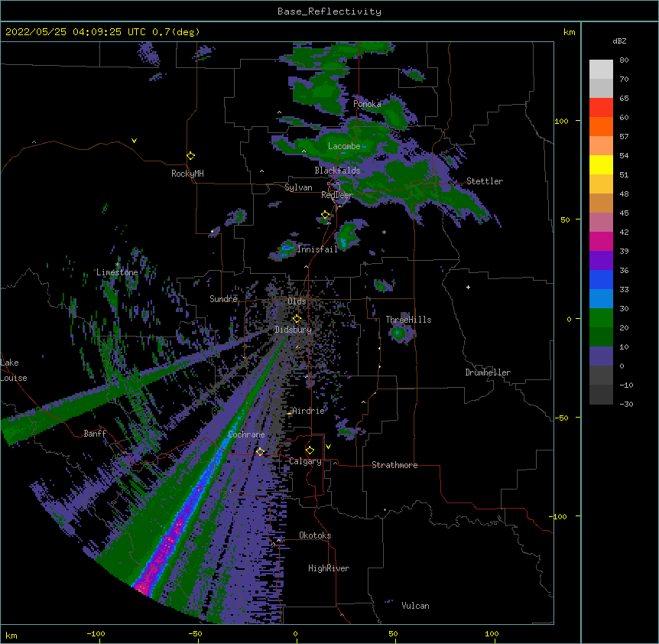Pick the yellow 54-51 dBZ legend swatch
Viewport: 659px width, 644px height.
pos(601,164)
